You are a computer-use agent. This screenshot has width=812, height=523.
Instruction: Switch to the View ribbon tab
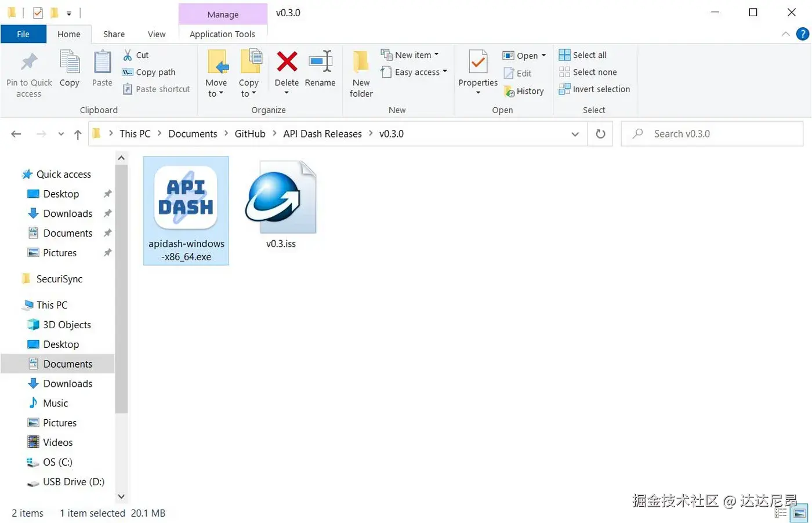[156, 34]
